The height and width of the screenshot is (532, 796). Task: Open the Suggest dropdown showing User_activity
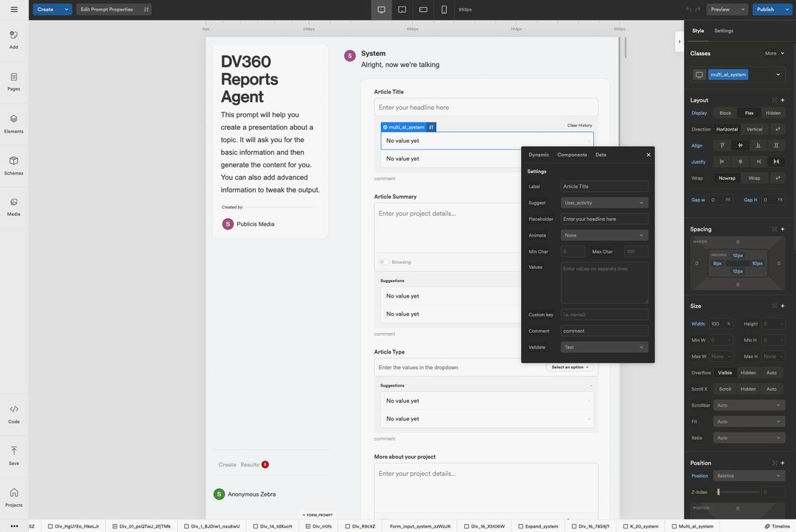(x=603, y=202)
